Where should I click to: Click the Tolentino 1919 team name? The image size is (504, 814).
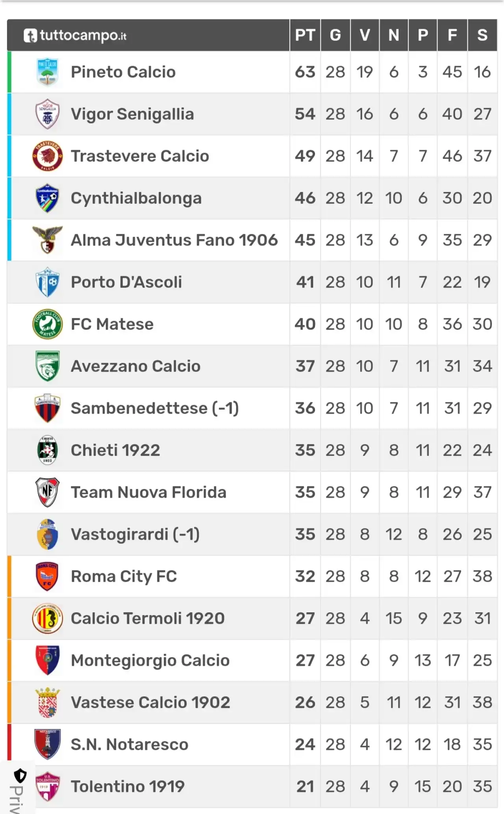tap(128, 786)
